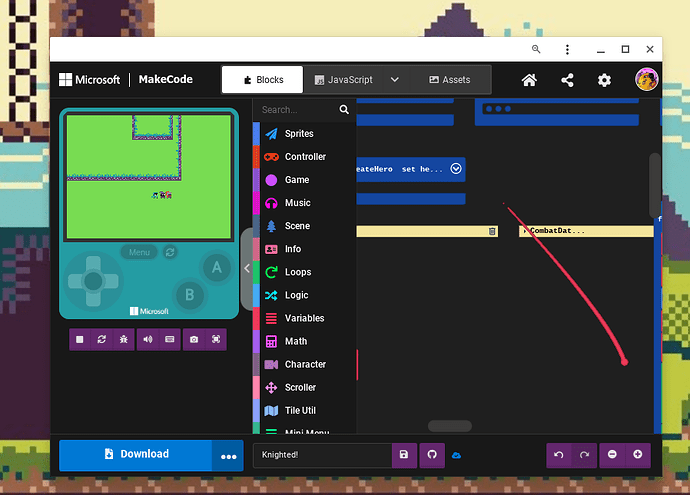The width and height of the screenshot is (690, 495).
Task: Open the Controller block category
Action: 305,157
